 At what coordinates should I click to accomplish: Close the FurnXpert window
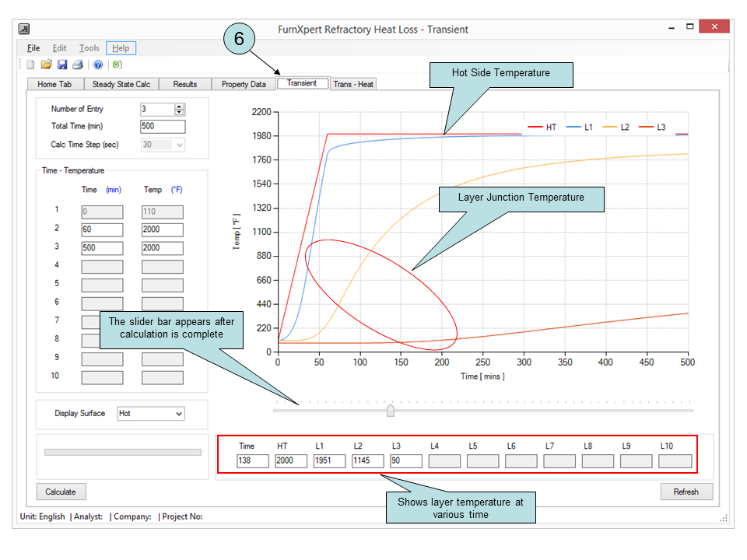pyautogui.click(x=714, y=26)
